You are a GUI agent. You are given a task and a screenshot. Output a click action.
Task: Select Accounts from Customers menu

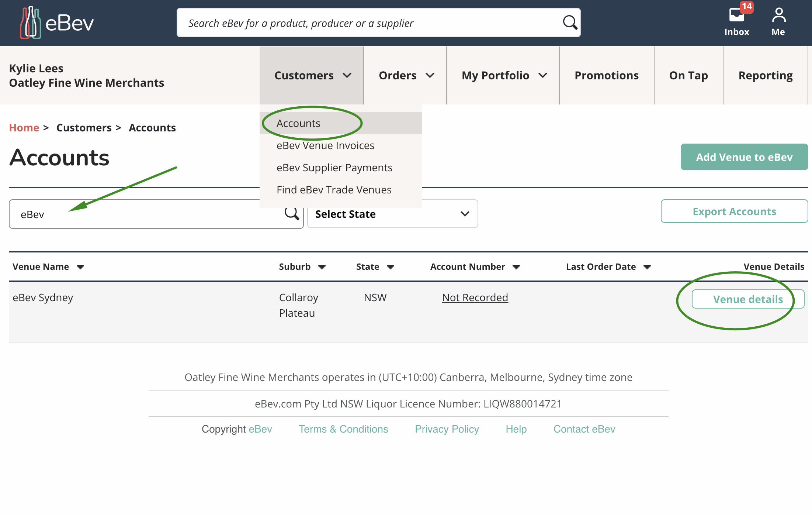coord(298,123)
